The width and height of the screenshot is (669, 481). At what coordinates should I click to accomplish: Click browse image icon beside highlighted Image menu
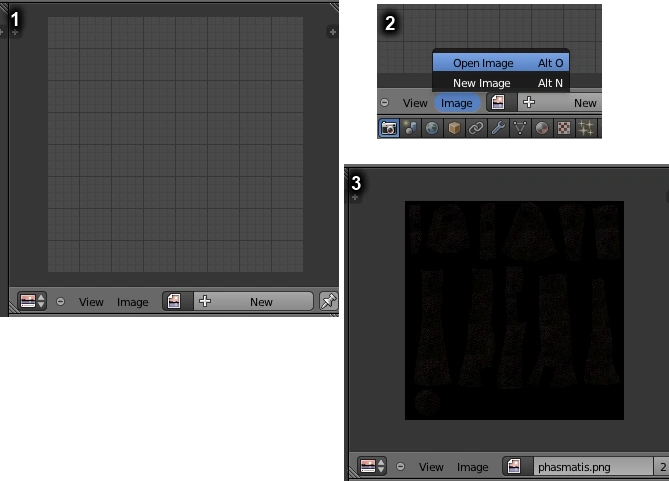501,102
